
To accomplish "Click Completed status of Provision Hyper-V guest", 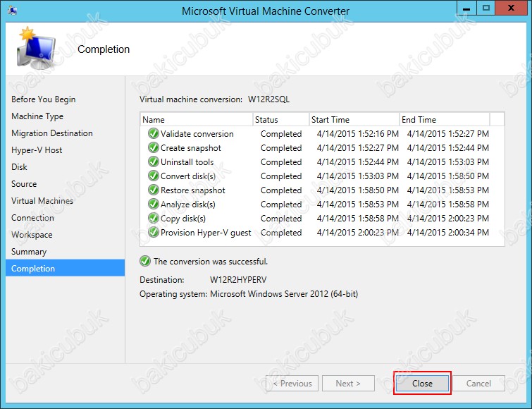I will click(x=281, y=233).
